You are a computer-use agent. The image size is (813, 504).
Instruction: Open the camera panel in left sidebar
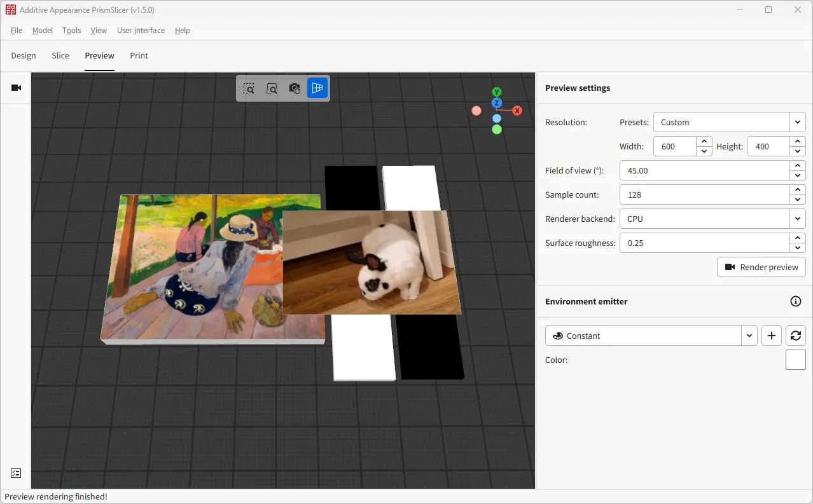click(x=15, y=88)
